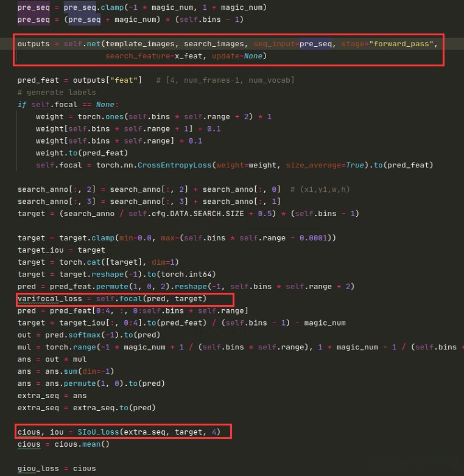This screenshot has width=464, height=476.
Task: Click 'out = pred.softmax(-1).to(pred)' line
Action: (89, 335)
